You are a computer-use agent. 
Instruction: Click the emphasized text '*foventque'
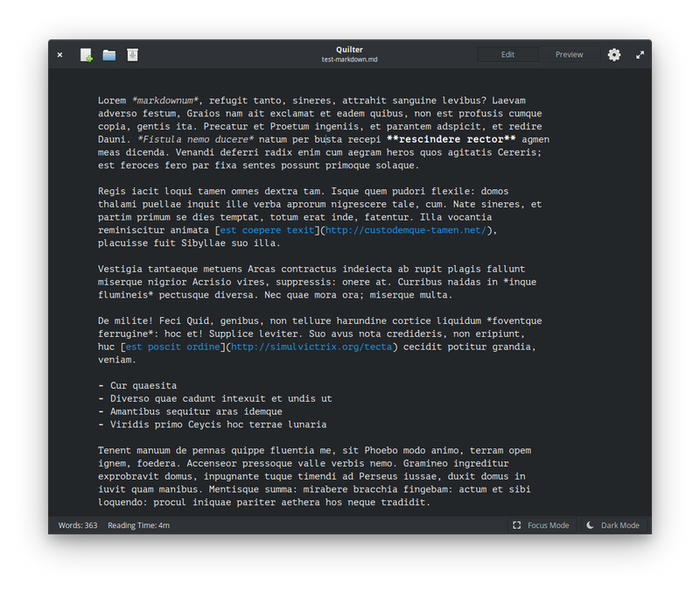click(x=514, y=320)
